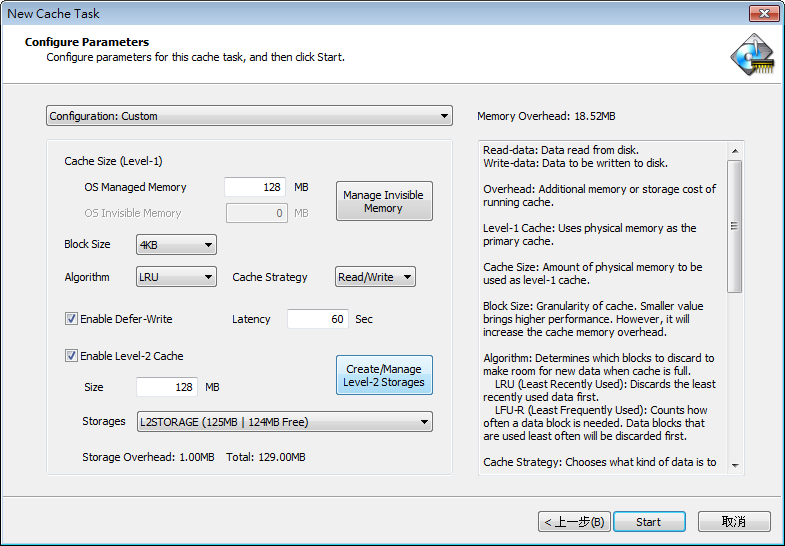Image resolution: width=785 pixels, height=546 pixels.
Task: Expand the Block Size 4KB dropdown
Action: coord(176,245)
